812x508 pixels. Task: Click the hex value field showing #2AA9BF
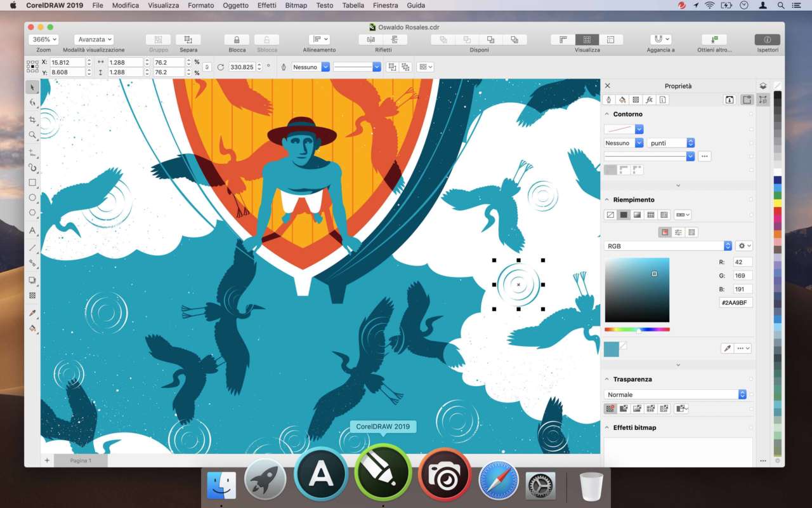[x=736, y=302]
